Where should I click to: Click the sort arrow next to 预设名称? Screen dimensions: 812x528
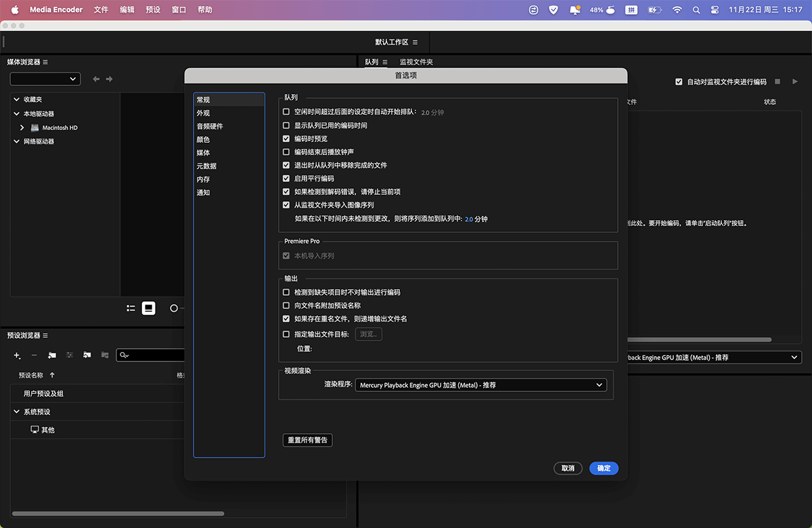click(x=52, y=375)
